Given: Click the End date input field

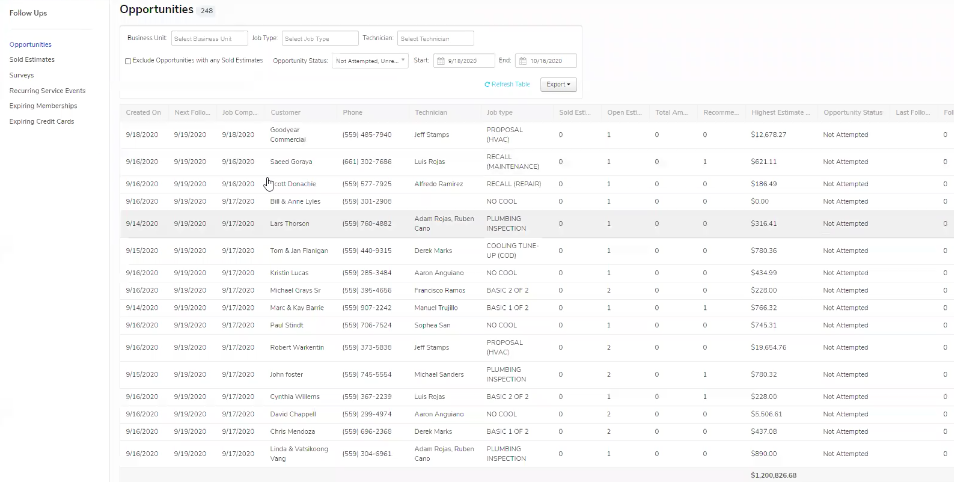Looking at the screenshot, I should point(545,61).
